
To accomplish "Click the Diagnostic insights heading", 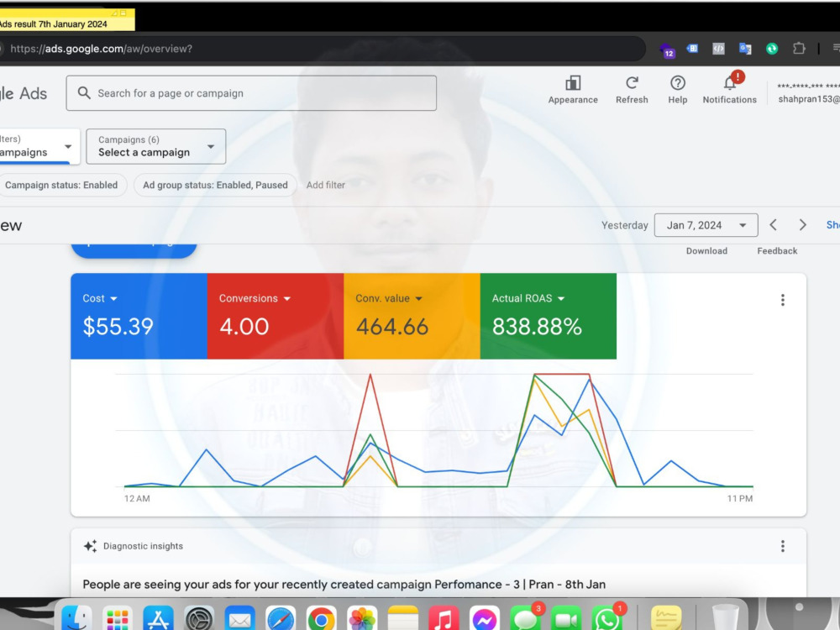I will tap(143, 546).
